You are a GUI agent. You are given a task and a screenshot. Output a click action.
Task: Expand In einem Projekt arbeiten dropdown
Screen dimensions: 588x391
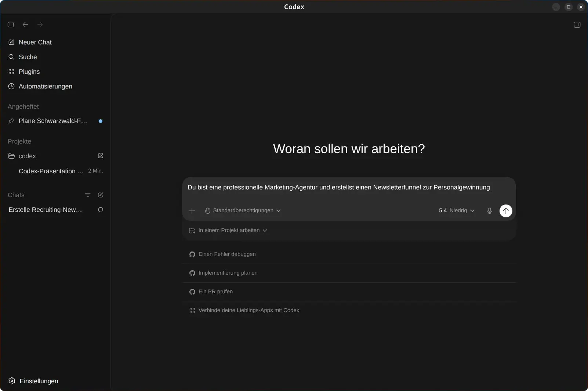[x=228, y=230]
